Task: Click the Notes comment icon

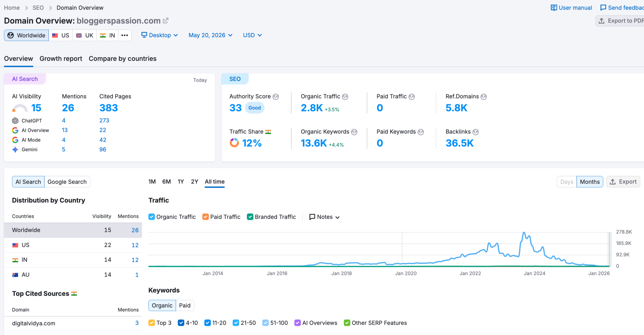Action: 312,217
